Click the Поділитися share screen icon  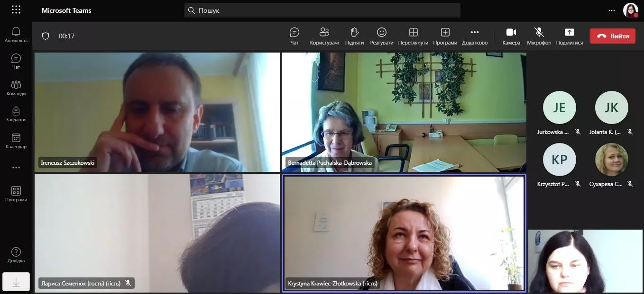(x=569, y=36)
